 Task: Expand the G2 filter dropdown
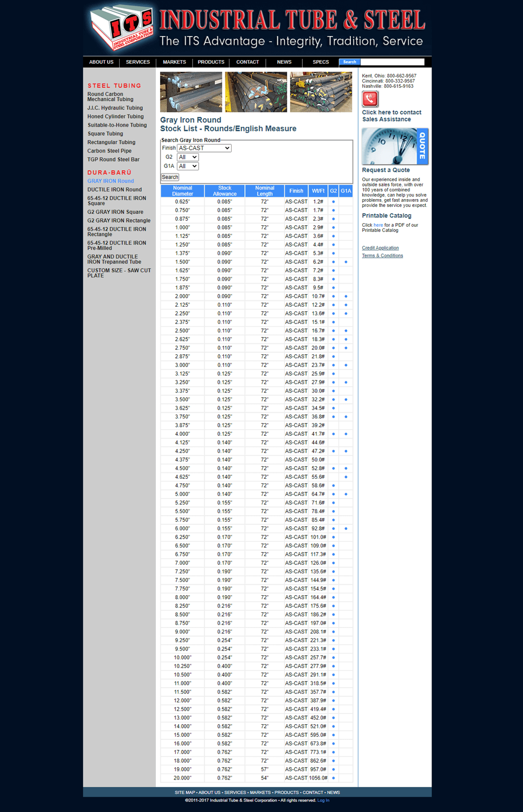coord(188,157)
